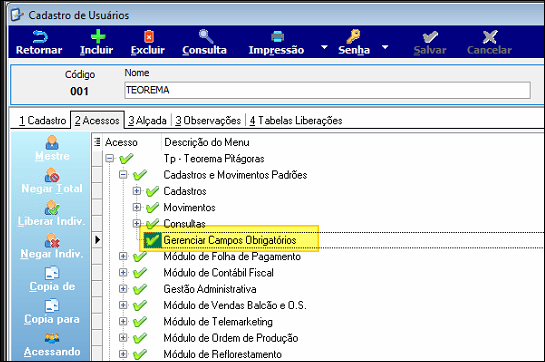
Task: Click the Retornar back arrow icon
Action: (x=40, y=37)
